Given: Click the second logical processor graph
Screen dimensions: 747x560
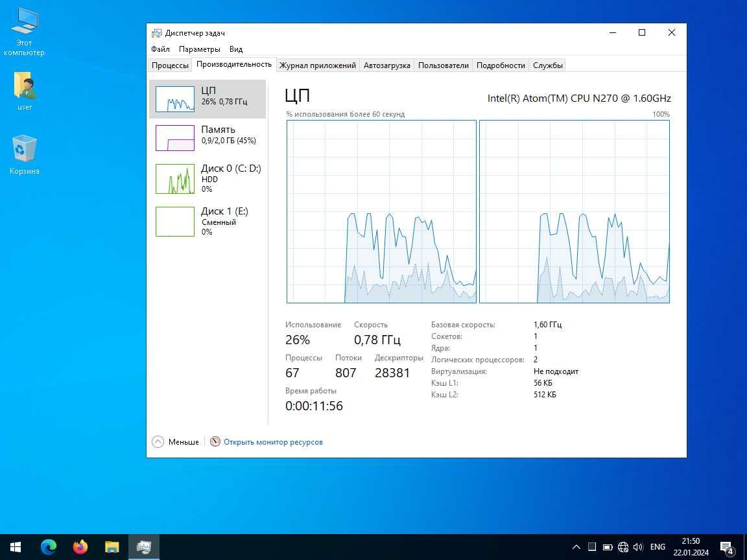Looking at the screenshot, I should click(575, 211).
